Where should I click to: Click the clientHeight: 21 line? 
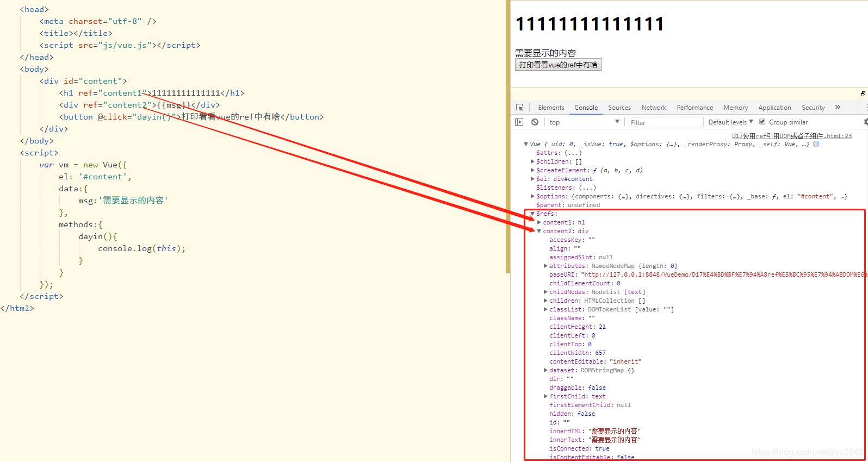(578, 327)
